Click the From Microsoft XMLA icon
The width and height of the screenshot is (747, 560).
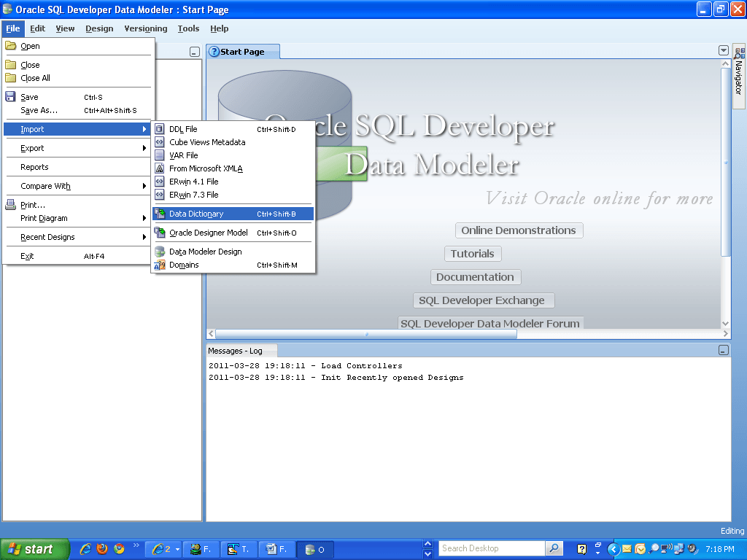(x=160, y=168)
